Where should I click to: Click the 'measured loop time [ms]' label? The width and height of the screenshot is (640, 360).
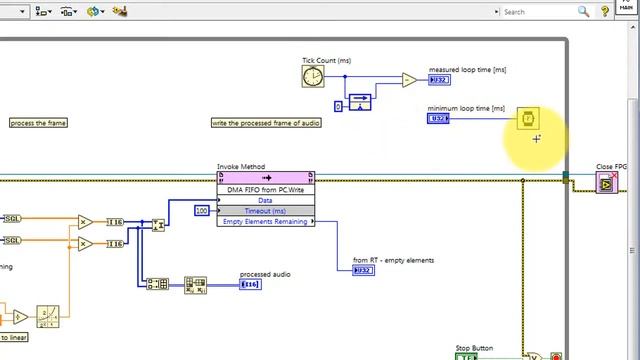pyautogui.click(x=467, y=70)
